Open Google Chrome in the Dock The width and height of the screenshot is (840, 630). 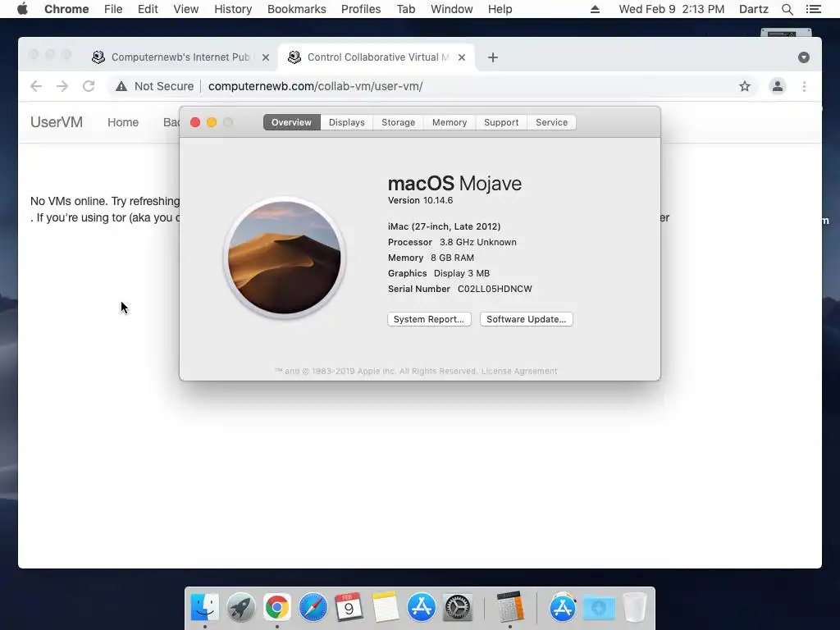click(x=276, y=608)
